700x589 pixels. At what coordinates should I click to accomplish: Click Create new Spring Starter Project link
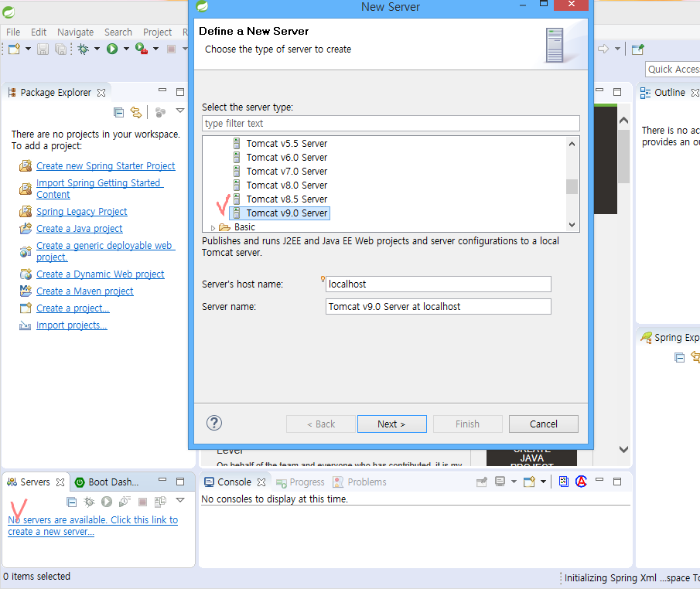106,166
